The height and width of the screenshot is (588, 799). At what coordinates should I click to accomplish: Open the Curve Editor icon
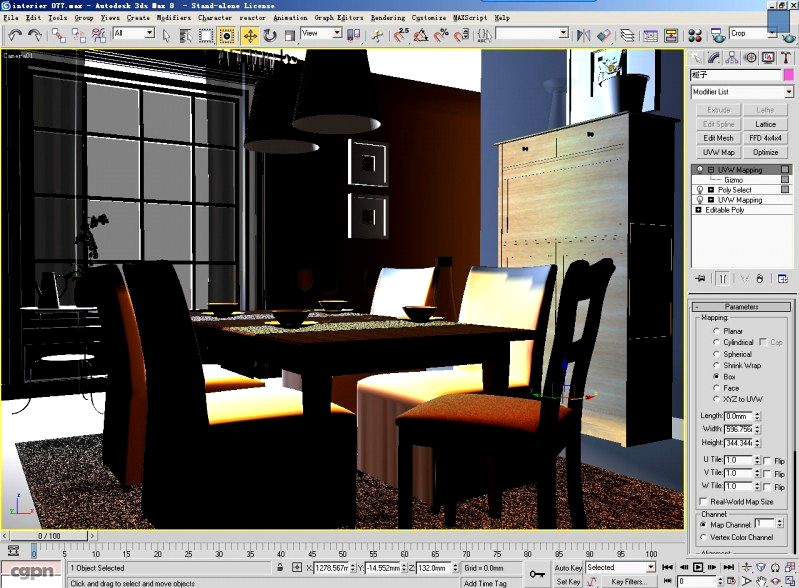651,35
